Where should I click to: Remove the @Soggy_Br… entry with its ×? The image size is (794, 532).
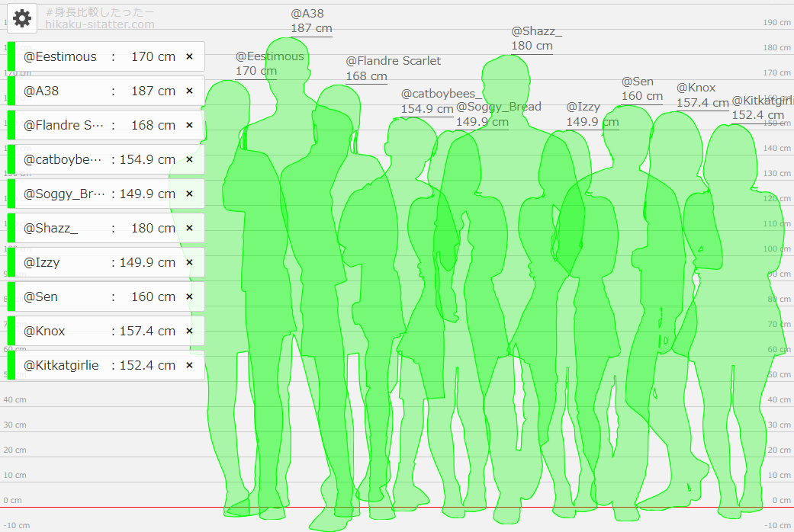point(189,194)
